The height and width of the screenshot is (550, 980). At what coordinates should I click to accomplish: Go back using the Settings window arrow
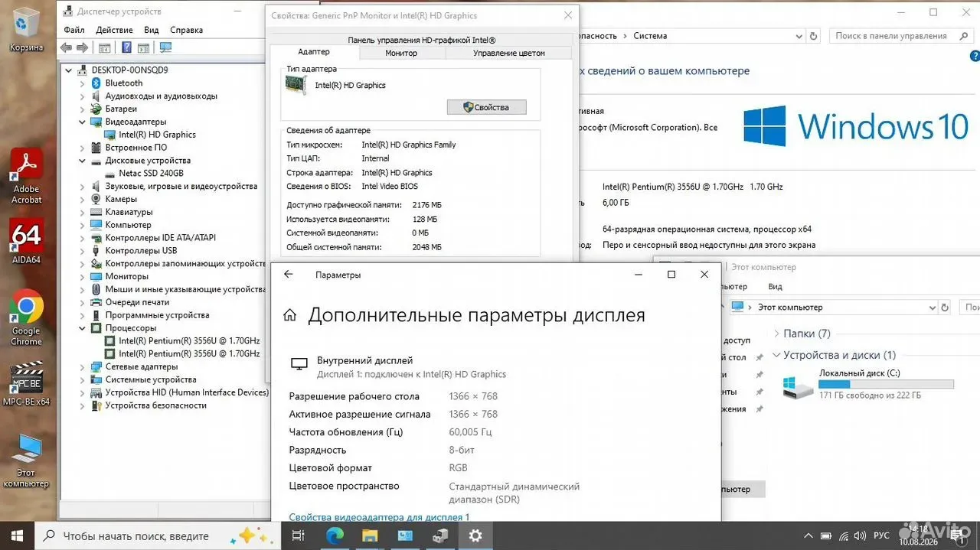[289, 275]
